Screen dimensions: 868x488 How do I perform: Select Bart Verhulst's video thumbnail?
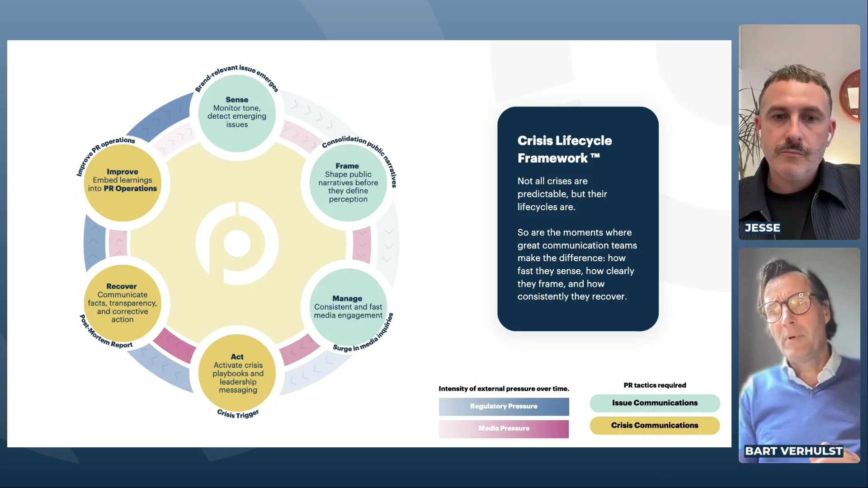coord(799,355)
